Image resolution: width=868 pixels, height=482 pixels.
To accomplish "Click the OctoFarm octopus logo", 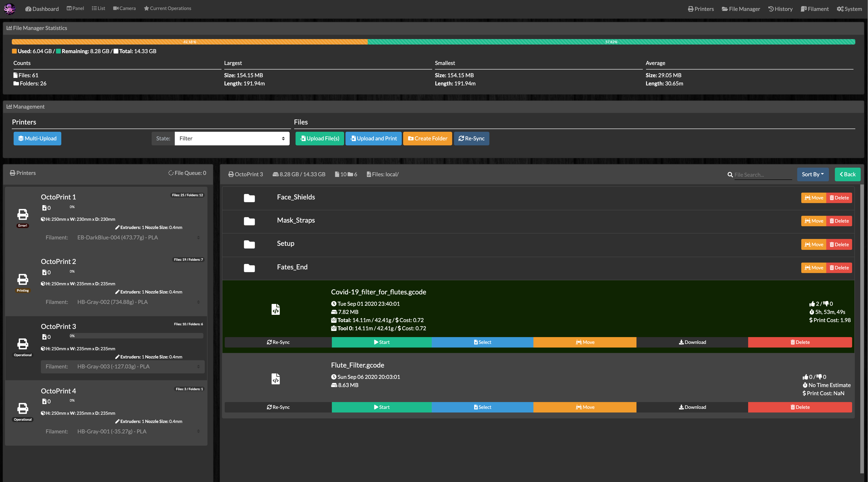I will tap(10, 9).
